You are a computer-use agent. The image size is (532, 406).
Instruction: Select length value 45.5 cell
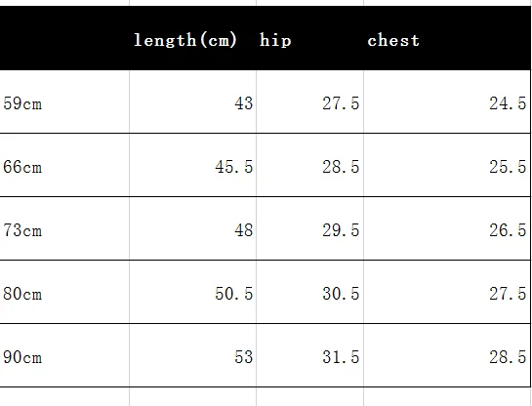coord(192,165)
